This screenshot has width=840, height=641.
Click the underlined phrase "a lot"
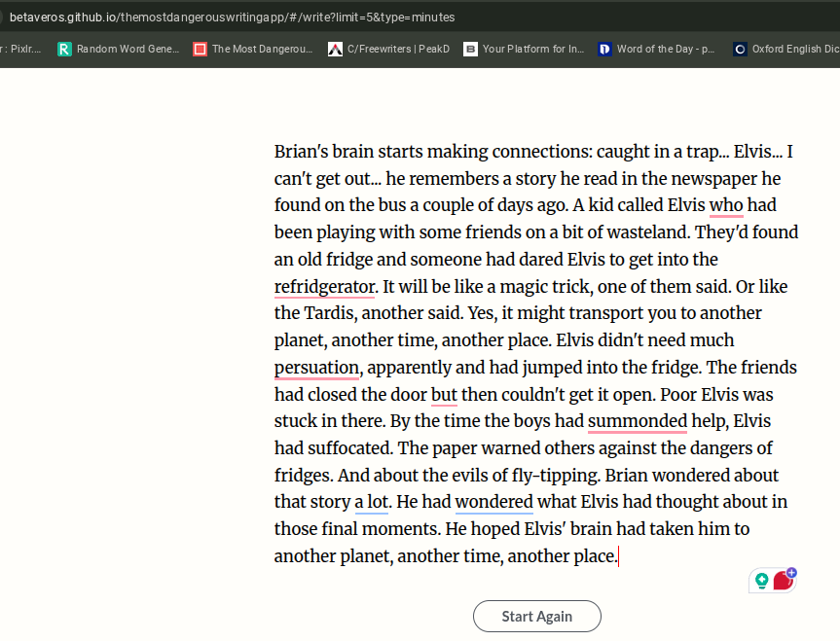tap(371, 503)
